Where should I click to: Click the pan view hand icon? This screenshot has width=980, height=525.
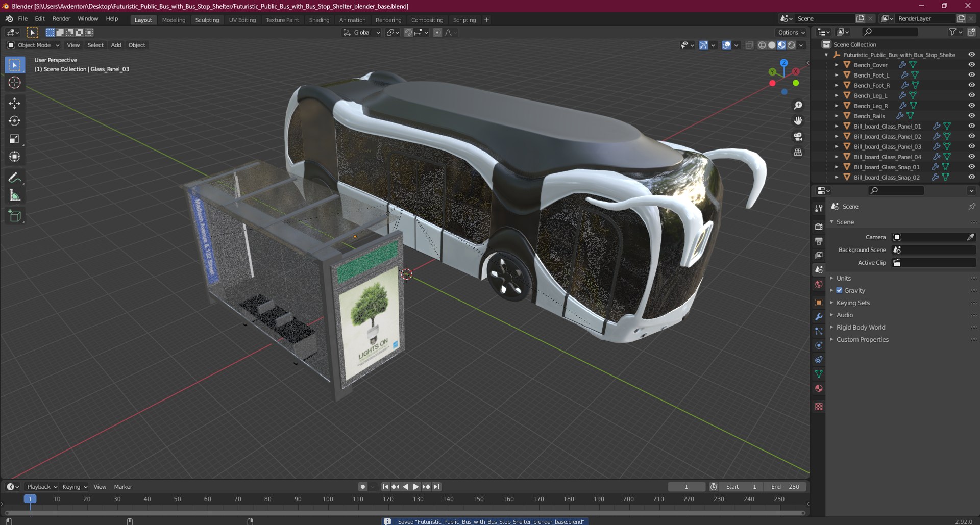click(798, 121)
